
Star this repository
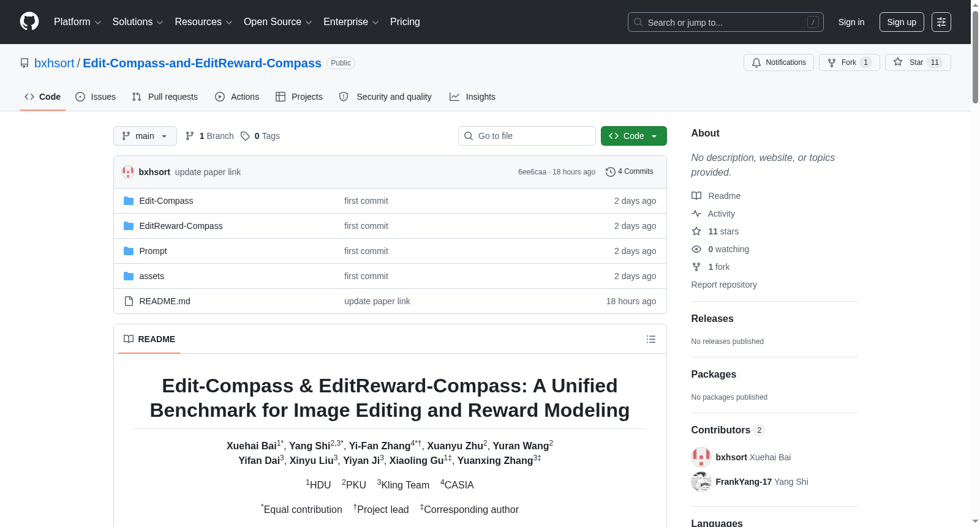[918, 62]
